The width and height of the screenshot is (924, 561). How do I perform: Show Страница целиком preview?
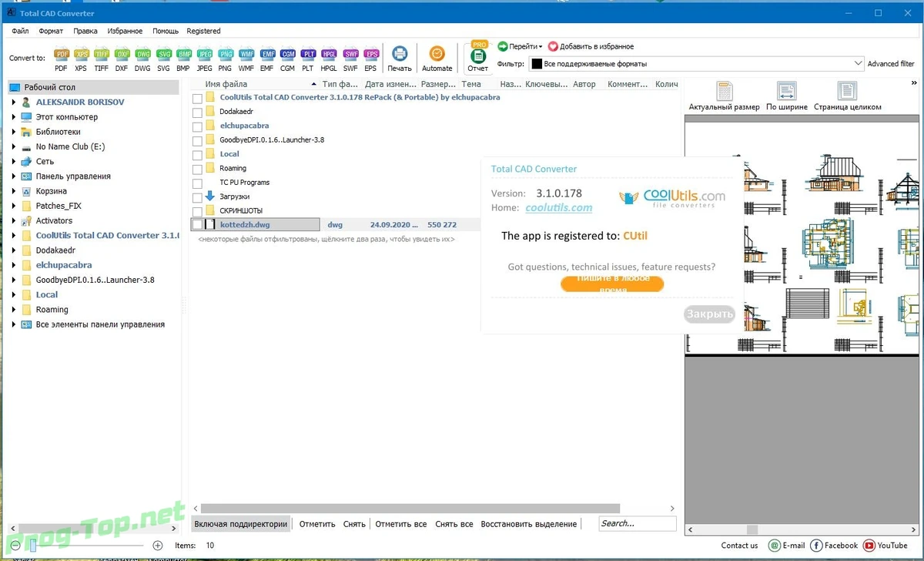point(847,96)
